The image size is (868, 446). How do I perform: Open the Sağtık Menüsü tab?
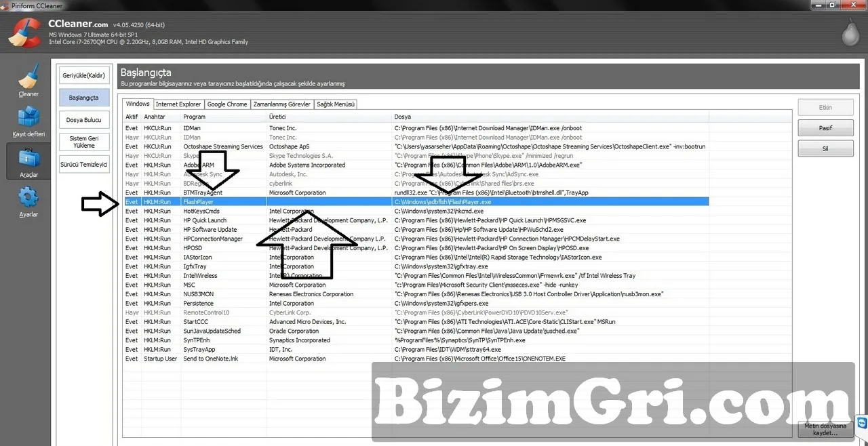(x=336, y=104)
